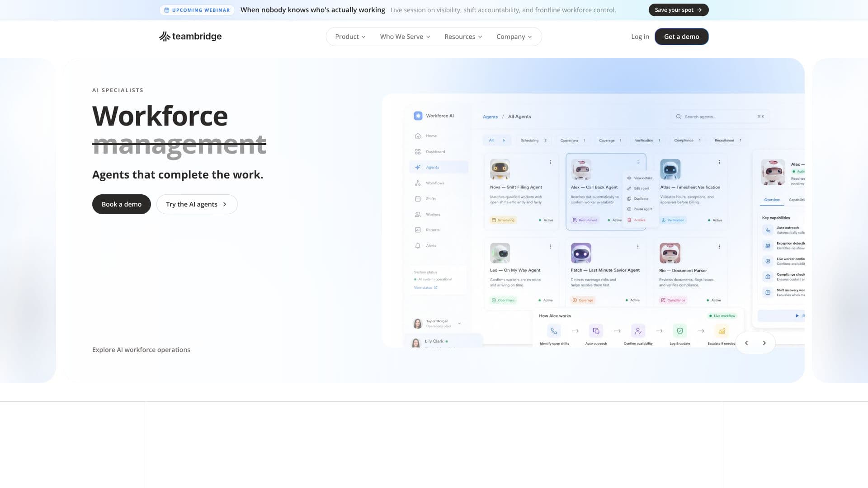The height and width of the screenshot is (488, 868).
Task: Select Agents in the sidebar
Action: [x=439, y=167]
